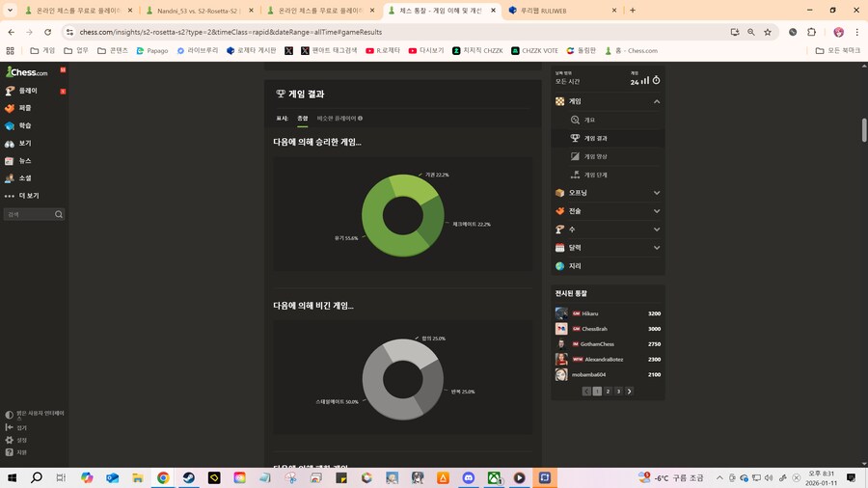Image resolution: width=868 pixels, height=488 pixels.
Task: Click the search magnifier in sidebar search box
Action: tap(59, 215)
